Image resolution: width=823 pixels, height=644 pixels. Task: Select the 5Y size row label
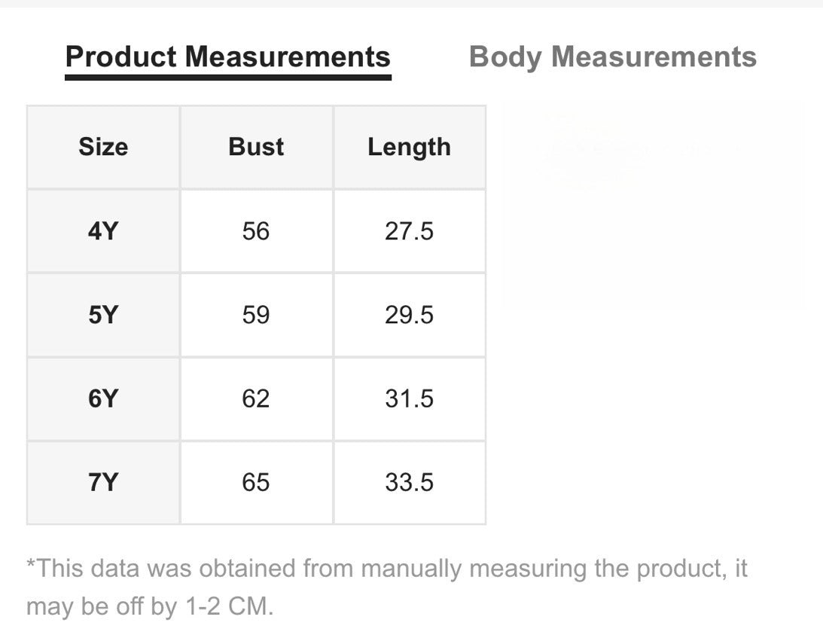(x=103, y=315)
